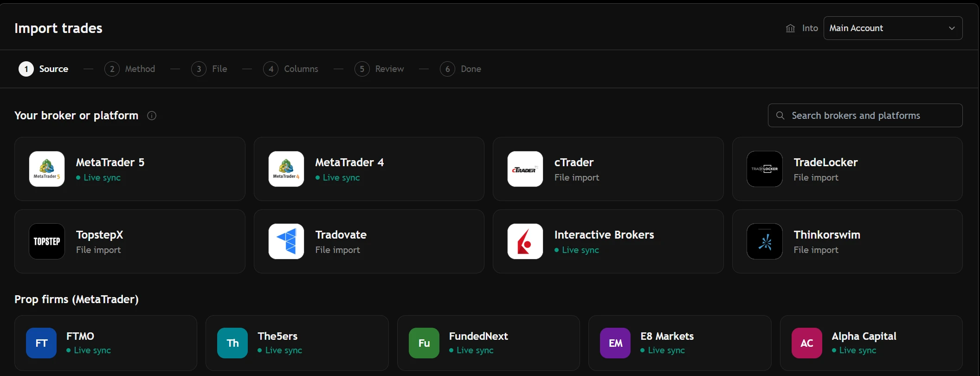Click 'File import' under TradeLocker
The width and height of the screenshot is (980, 376).
pyautogui.click(x=816, y=178)
